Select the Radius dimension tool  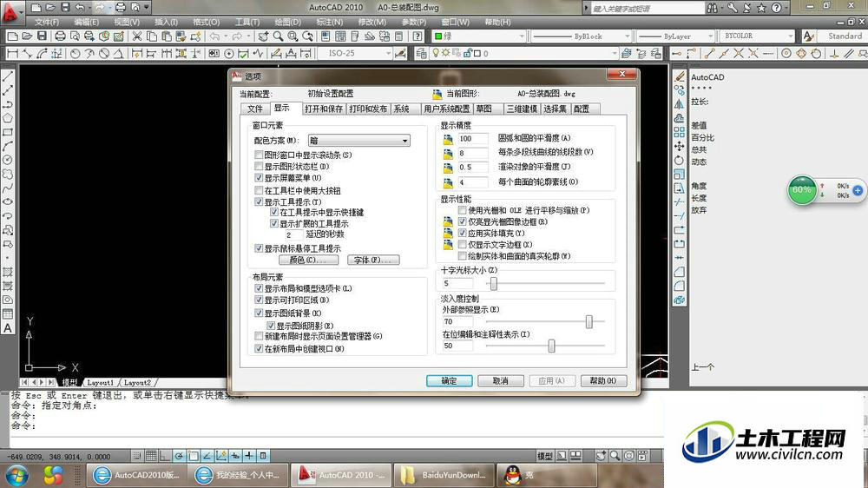tap(75, 53)
